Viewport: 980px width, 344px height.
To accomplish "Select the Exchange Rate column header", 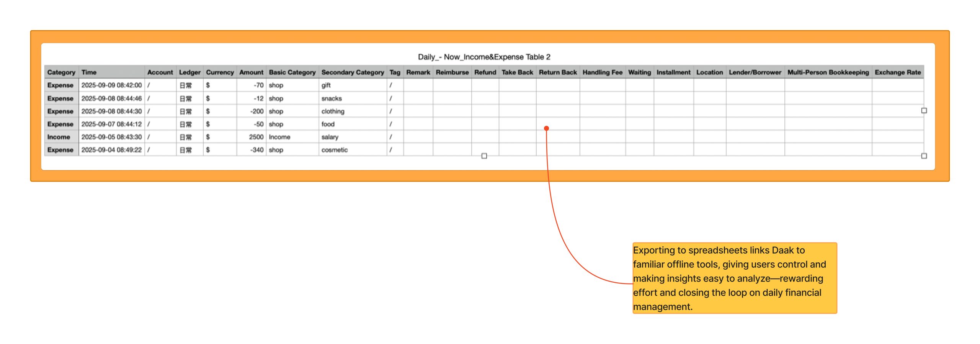I will point(898,72).
